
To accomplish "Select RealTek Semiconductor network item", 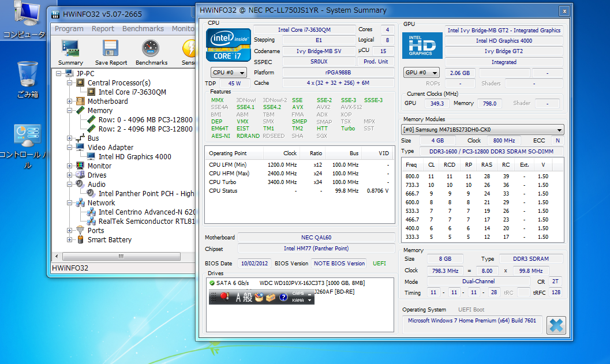I will coord(146,221).
